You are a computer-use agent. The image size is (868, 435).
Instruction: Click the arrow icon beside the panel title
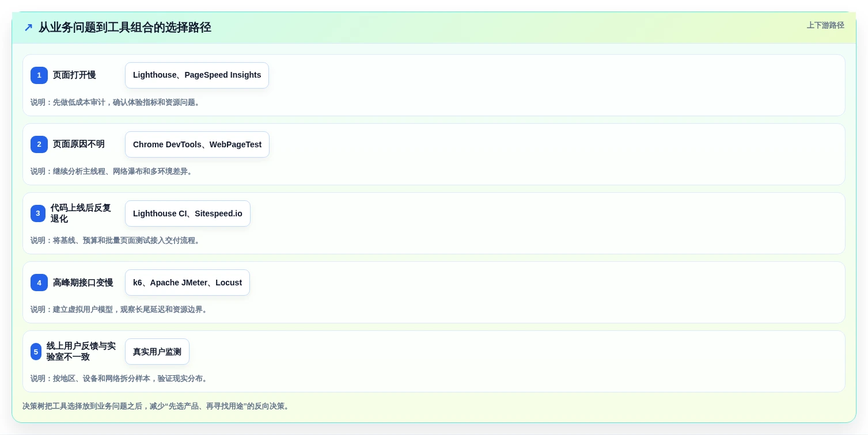[x=28, y=28]
